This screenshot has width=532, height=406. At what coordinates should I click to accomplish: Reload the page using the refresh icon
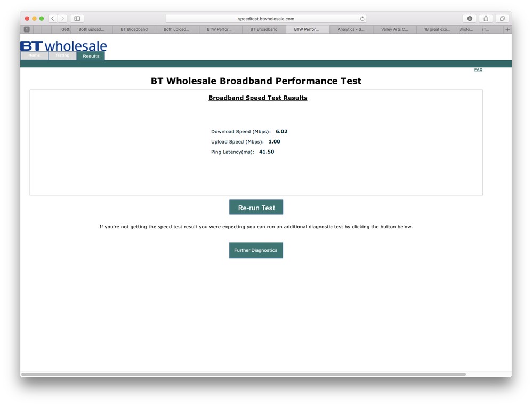point(362,19)
